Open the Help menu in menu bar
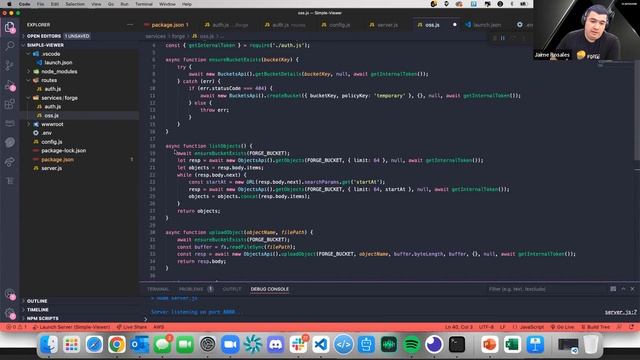The image size is (640, 360). [x=187, y=4]
